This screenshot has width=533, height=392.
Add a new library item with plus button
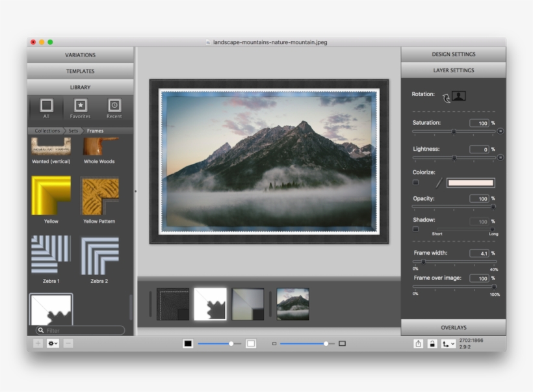[x=38, y=343]
